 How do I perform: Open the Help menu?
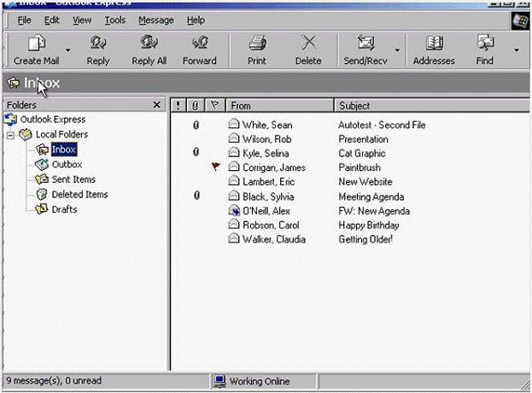(196, 21)
